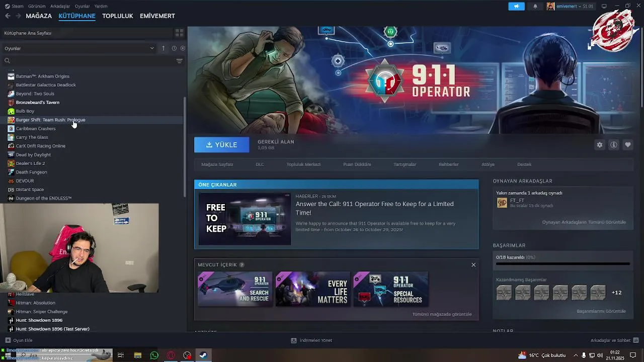Open File Explorer from the taskbar
Image resolution: width=644 pixels, height=362 pixels.
pos(137,355)
